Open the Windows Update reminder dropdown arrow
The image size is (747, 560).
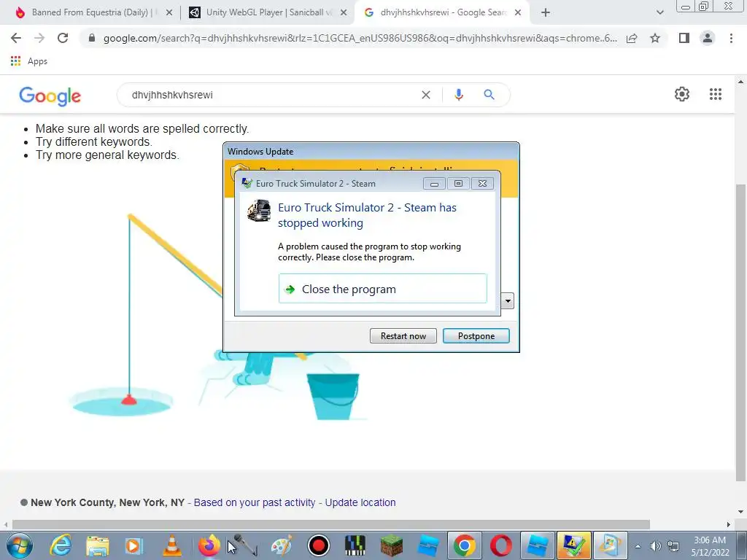point(508,301)
